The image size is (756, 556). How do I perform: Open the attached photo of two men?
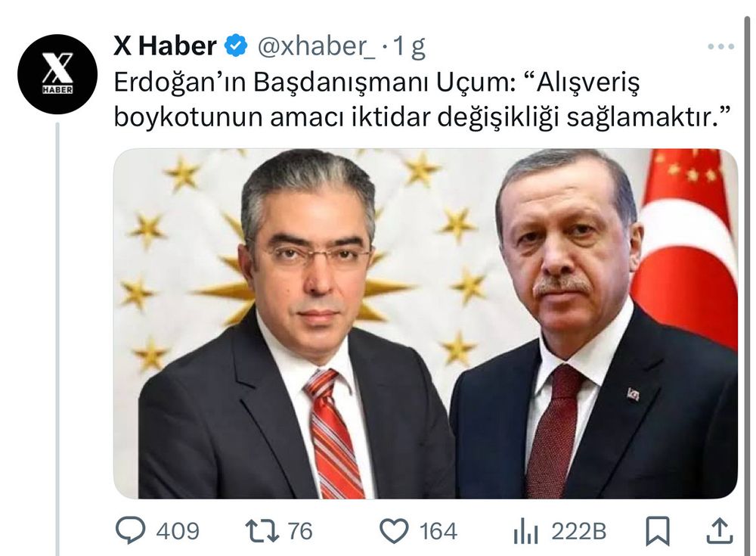point(425,323)
